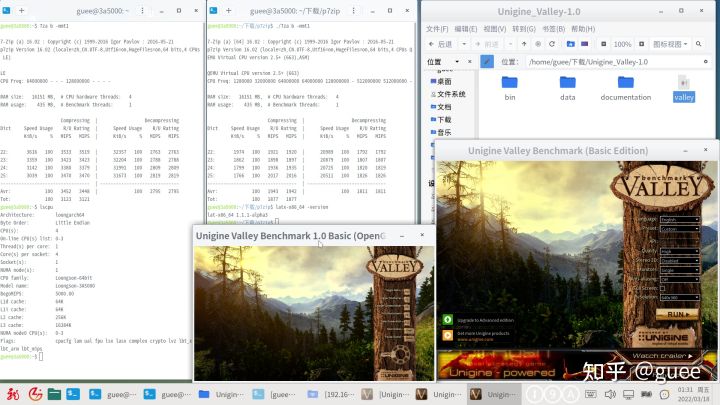Screen dimensions: 720x405
Task: Open the p7zip terminal's options menu
Action: (x=353, y=10)
